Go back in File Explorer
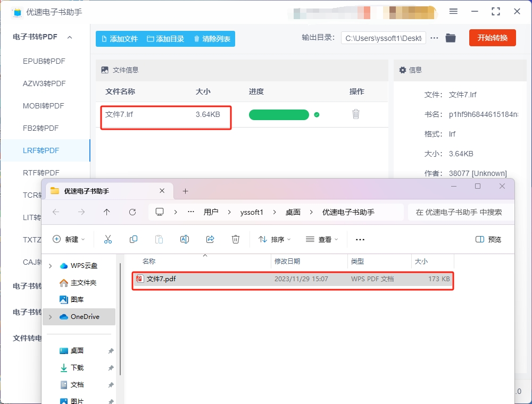This screenshot has width=532, height=404. point(56,212)
